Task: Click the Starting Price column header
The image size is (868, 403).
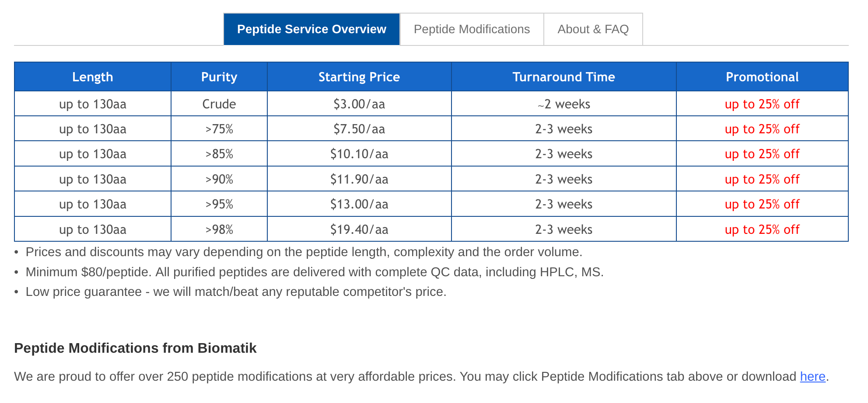Action: [359, 77]
